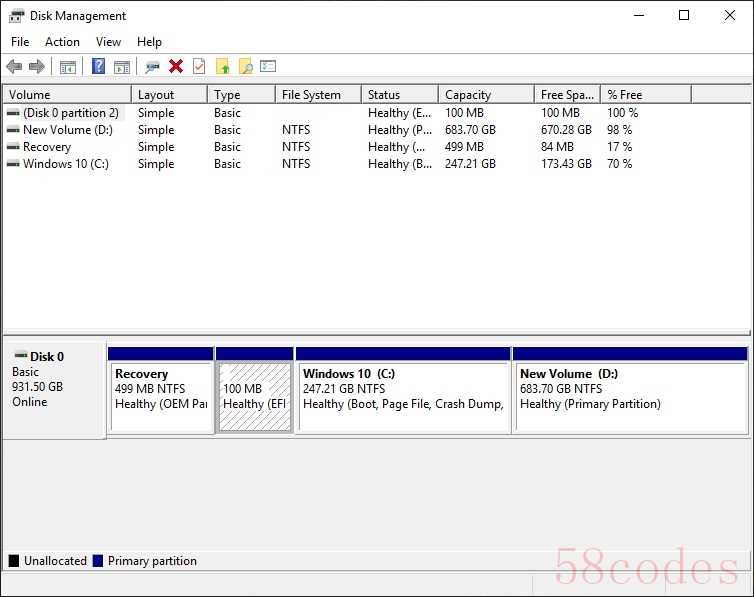Open the Action menu

[x=63, y=42]
